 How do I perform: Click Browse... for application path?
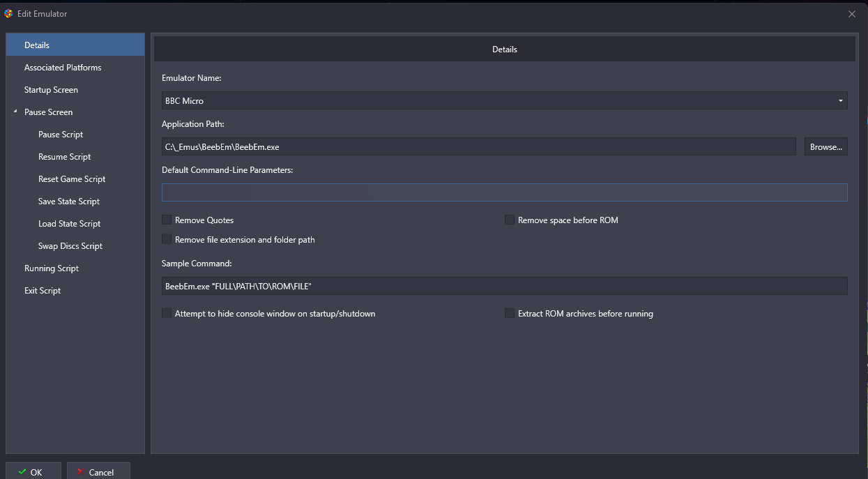click(826, 147)
